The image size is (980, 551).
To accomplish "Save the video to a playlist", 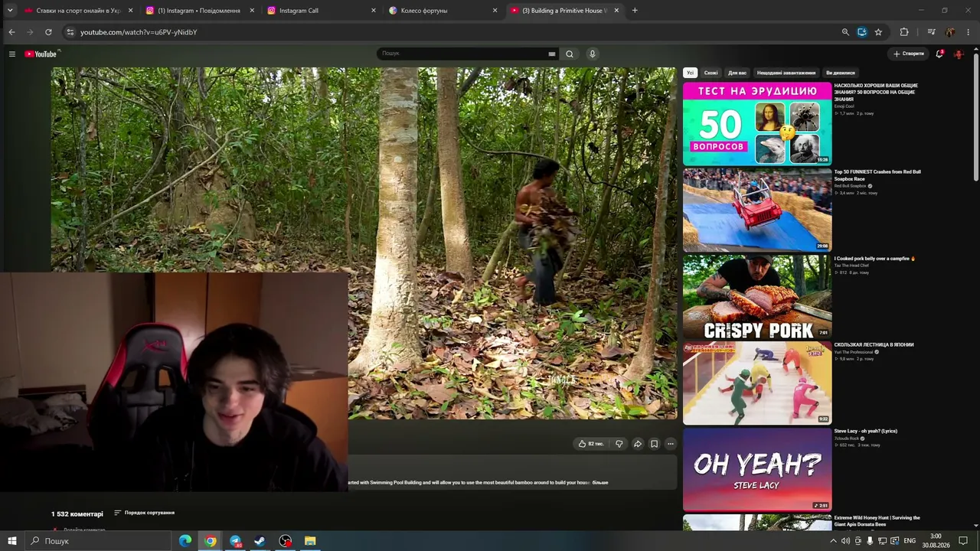I will 654,444.
